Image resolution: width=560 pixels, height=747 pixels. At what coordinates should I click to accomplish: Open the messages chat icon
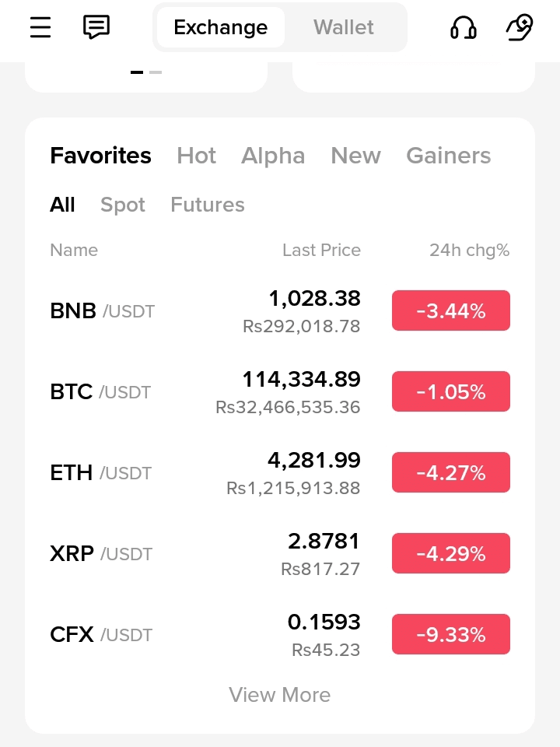tap(96, 27)
